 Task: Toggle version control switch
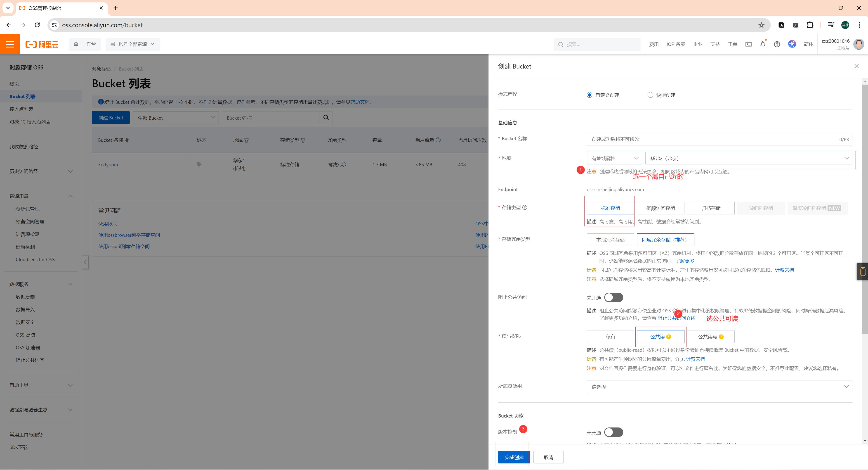click(x=614, y=432)
